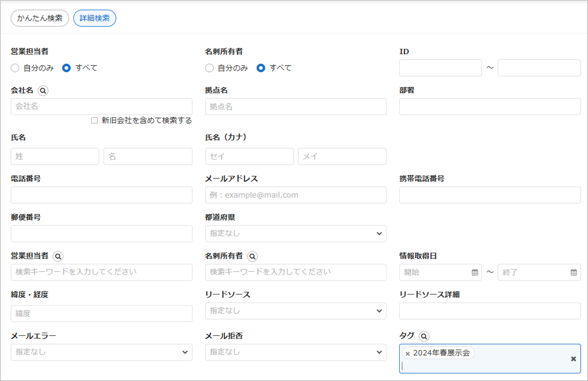
Task: Click the 姓 name field
Action: (x=55, y=156)
